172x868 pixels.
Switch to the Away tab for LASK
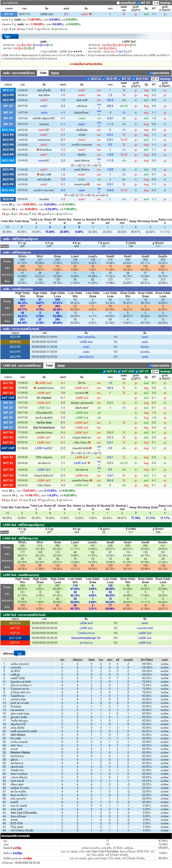pos(61,365)
